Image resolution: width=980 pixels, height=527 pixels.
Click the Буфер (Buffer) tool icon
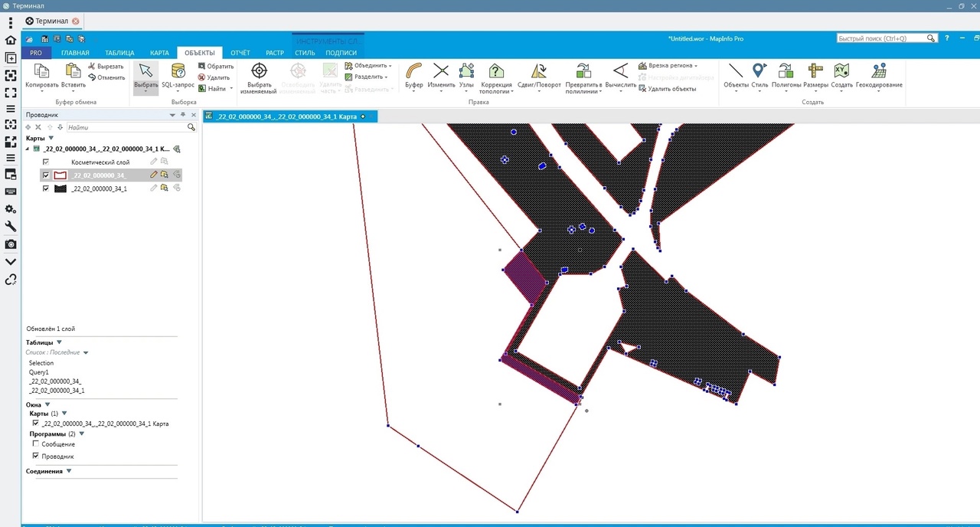[x=413, y=72]
